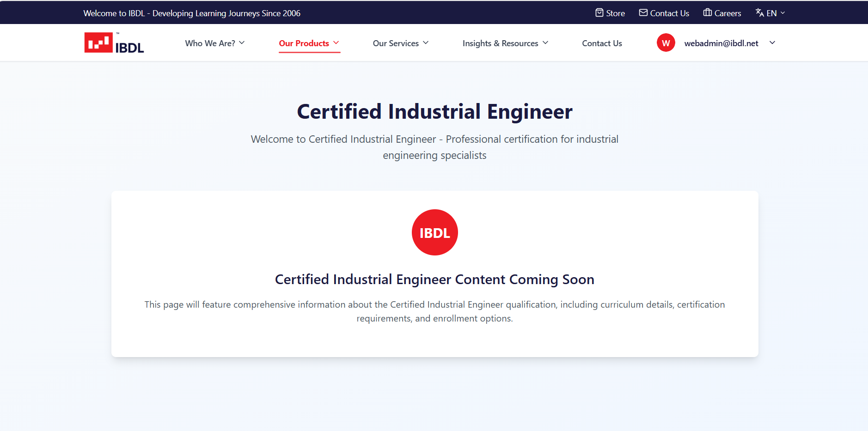Screen dimensions: 868x431
Task: Click the red W user avatar
Action: [666, 43]
